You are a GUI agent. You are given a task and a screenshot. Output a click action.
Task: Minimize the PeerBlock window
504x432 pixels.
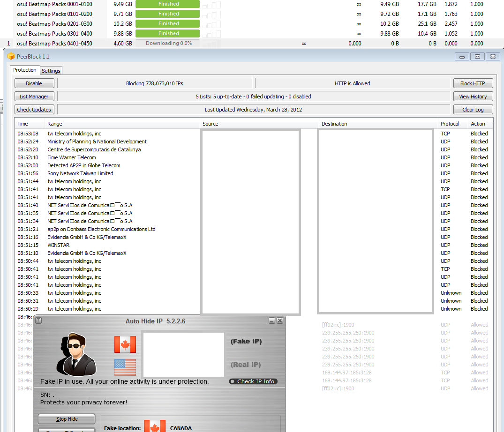[462, 57]
